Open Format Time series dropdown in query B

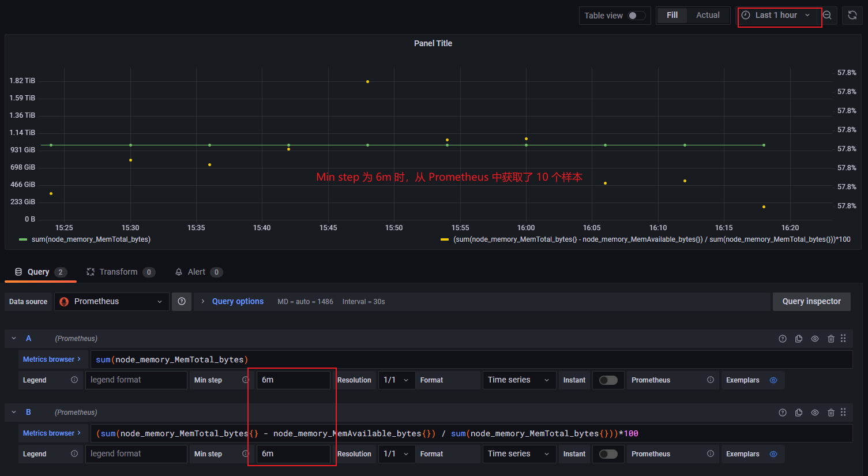[x=519, y=454]
